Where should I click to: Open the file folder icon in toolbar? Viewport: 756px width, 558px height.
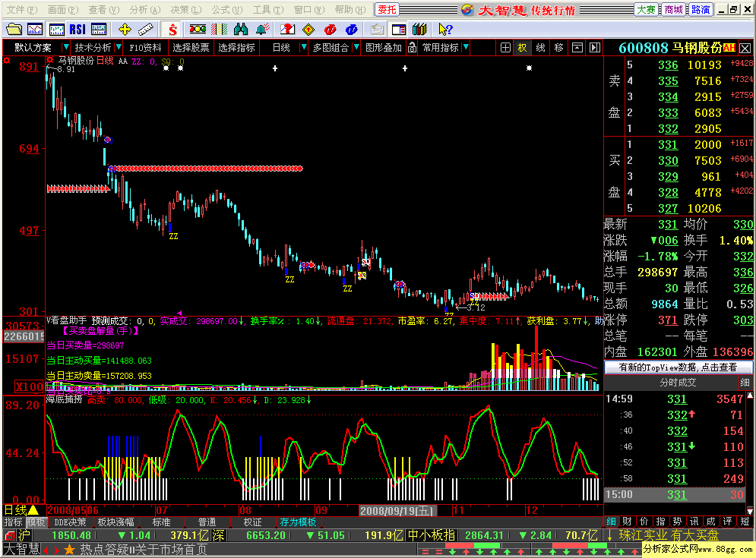pos(14,30)
